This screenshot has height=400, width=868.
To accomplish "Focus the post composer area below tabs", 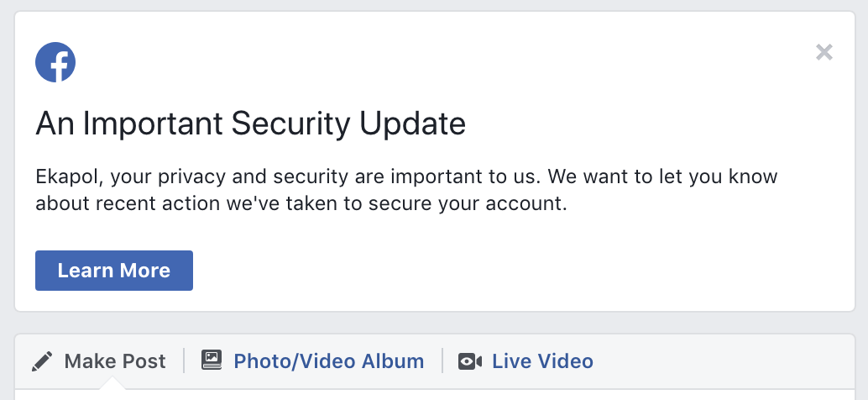I will pyautogui.click(x=435, y=394).
